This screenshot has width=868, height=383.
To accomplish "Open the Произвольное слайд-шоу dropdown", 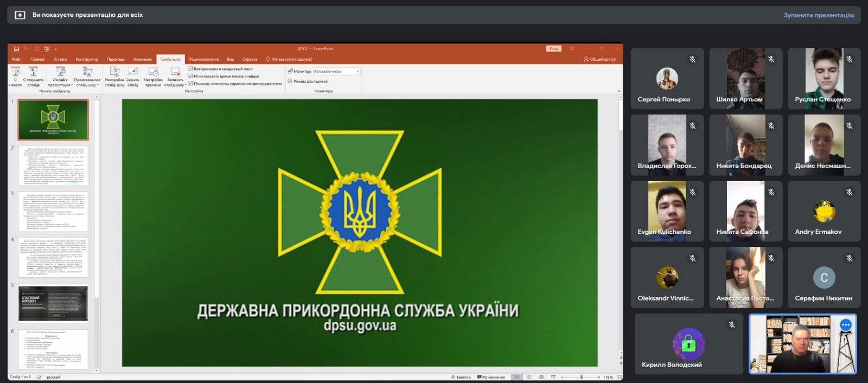I will (x=87, y=76).
